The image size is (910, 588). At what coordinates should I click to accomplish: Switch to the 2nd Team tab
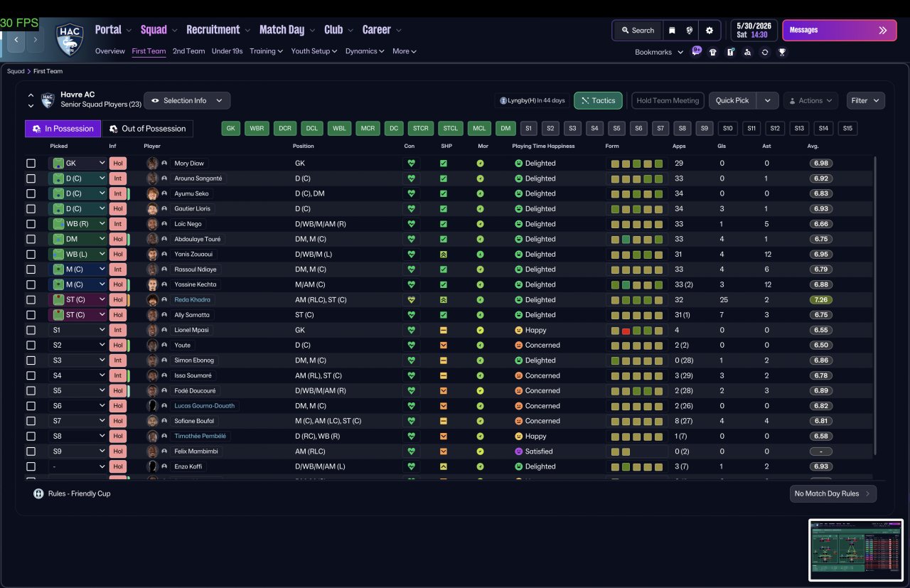(188, 51)
